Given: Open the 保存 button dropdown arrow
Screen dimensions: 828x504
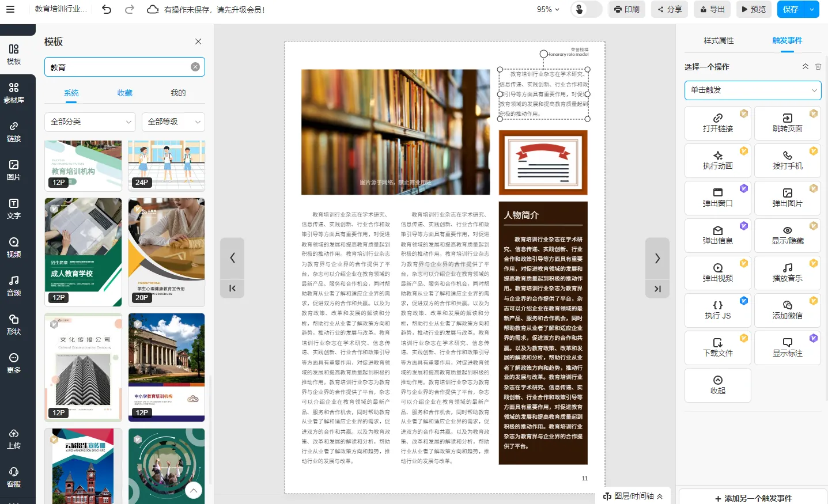Looking at the screenshot, I should 812,9.
